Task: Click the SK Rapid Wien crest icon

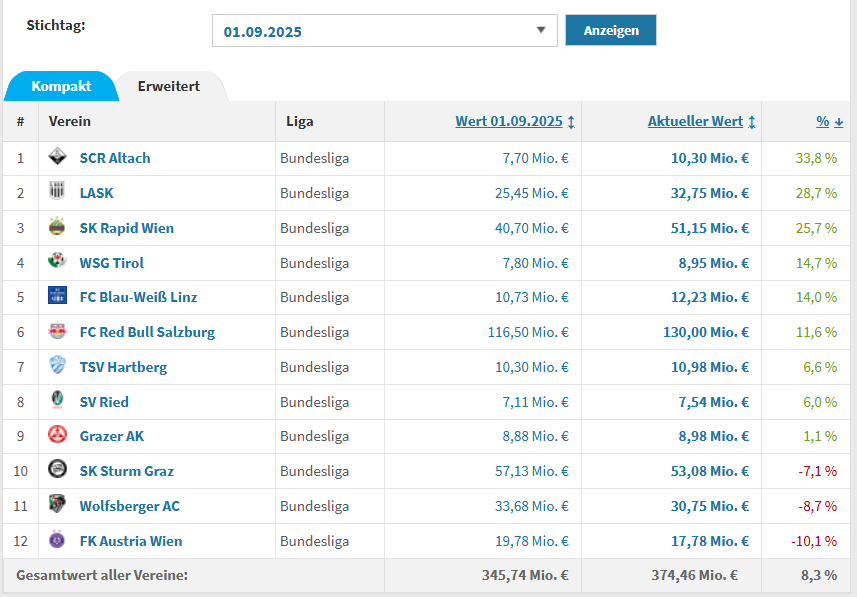Action: tap(57, 227)
